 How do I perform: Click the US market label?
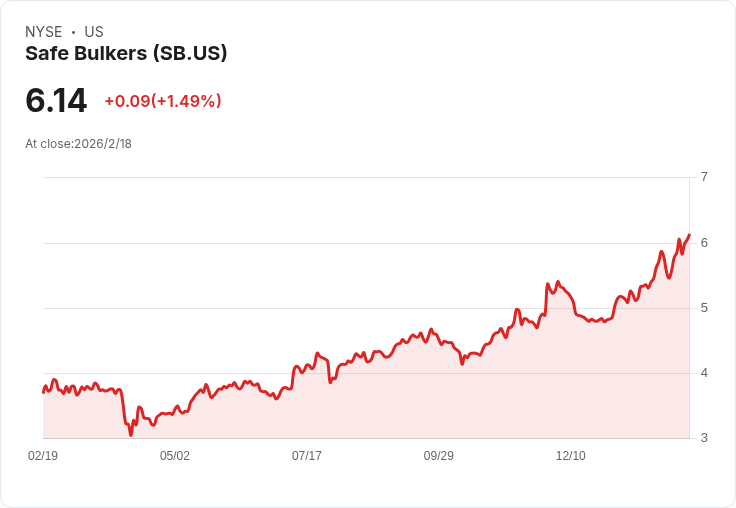[94, 32]
